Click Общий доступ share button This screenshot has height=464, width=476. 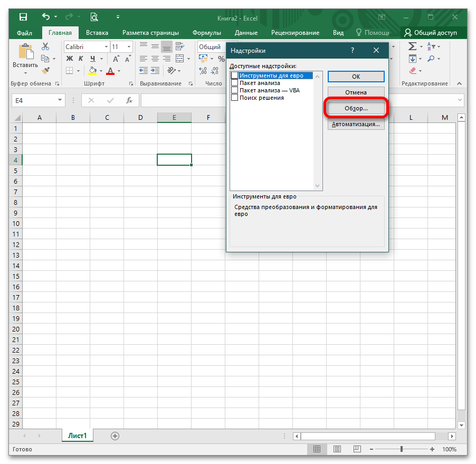pos(431,33)
